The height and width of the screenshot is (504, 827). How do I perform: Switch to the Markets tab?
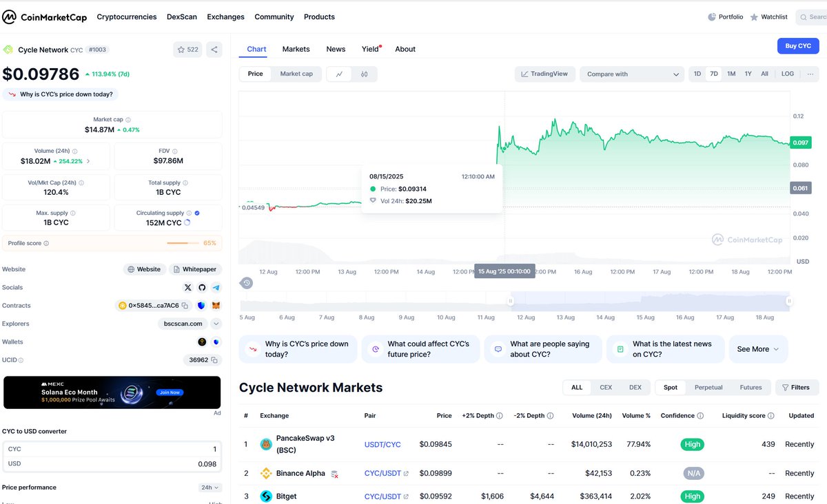pyautogui.click(x=296, y=49)
